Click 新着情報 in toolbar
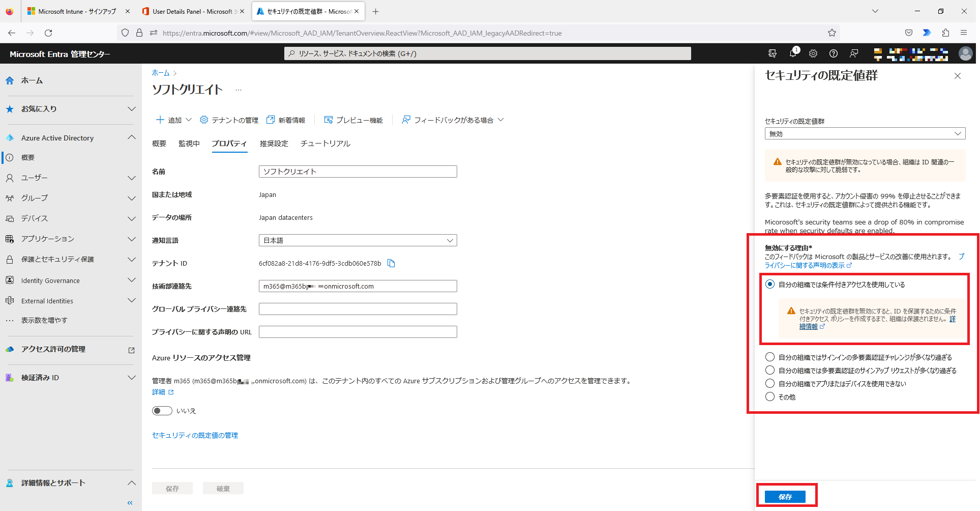The image size is (980, 511). pos(286,120)
